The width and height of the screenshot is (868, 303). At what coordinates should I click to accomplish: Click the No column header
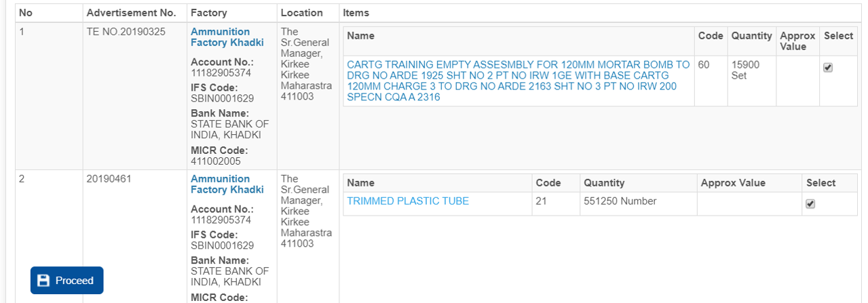25,13
